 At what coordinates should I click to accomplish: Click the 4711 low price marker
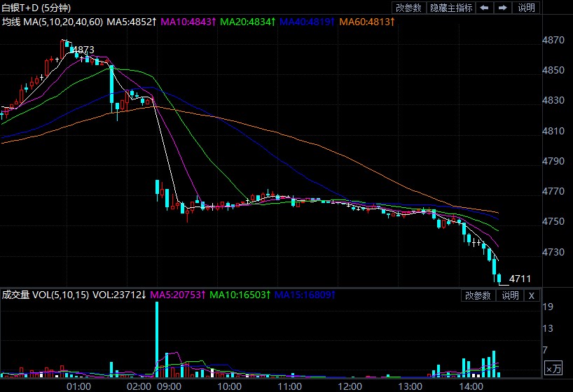(x=520, y=279)
